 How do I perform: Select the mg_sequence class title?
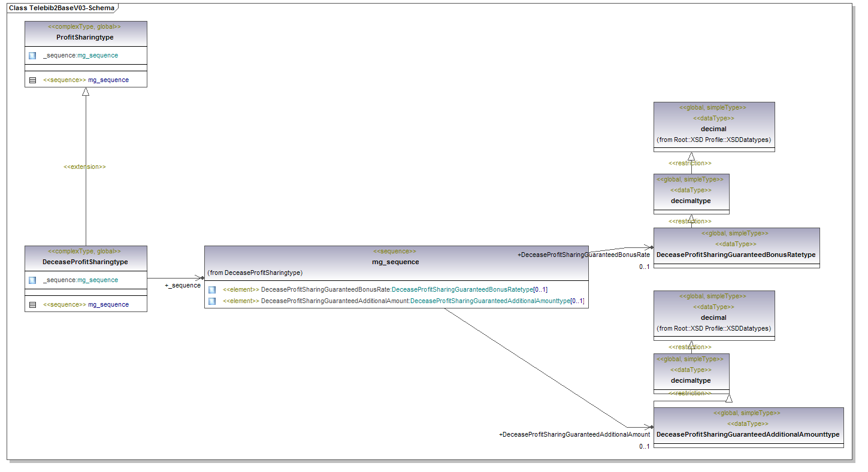(x=395, y=262)
